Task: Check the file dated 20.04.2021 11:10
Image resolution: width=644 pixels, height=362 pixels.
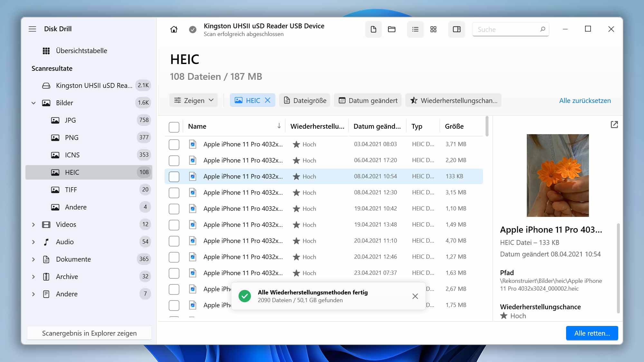Action: click(x=174, y=241)
